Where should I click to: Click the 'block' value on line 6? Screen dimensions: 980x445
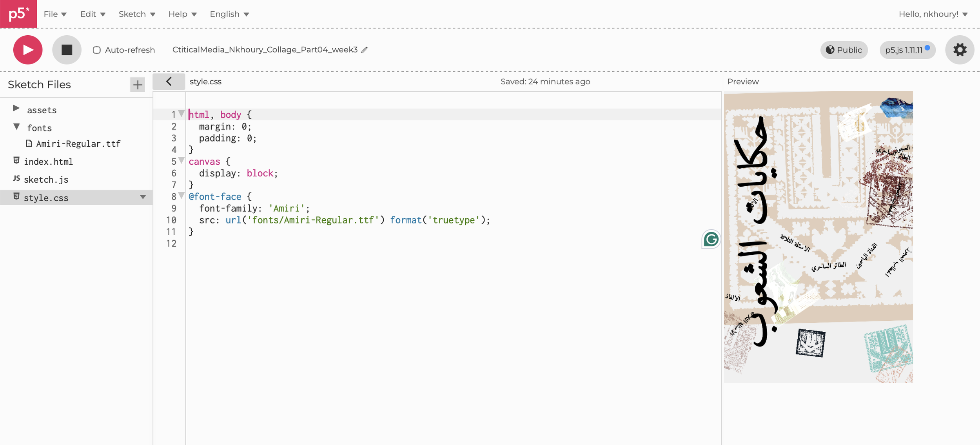tap(260, 173)
